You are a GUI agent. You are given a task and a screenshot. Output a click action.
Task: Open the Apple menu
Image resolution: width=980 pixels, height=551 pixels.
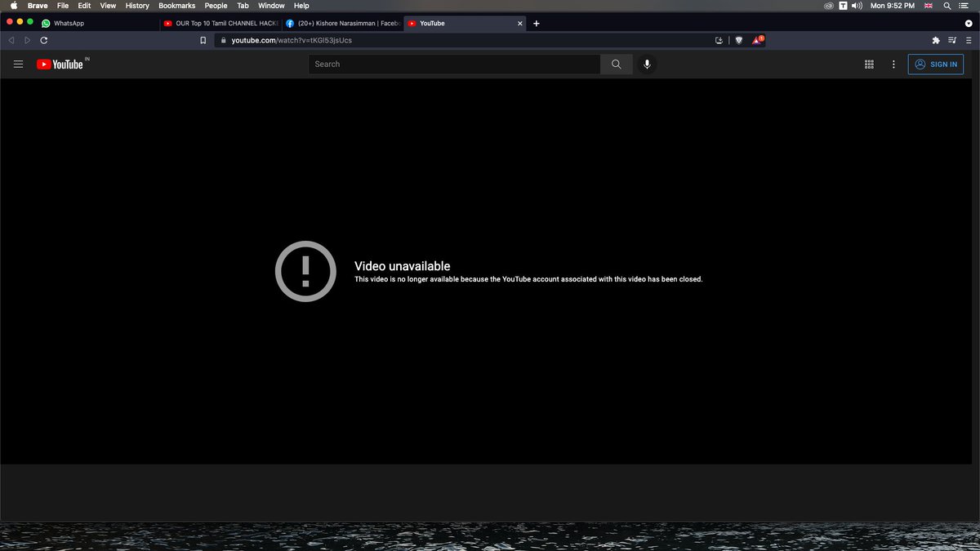[x=13, y=6]
